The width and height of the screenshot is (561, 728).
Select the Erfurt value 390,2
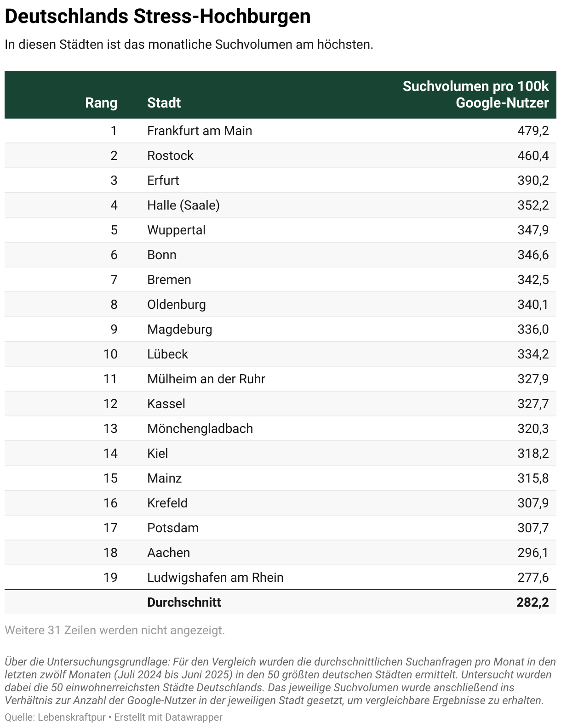pyautogui.click(x=533, y=181)
